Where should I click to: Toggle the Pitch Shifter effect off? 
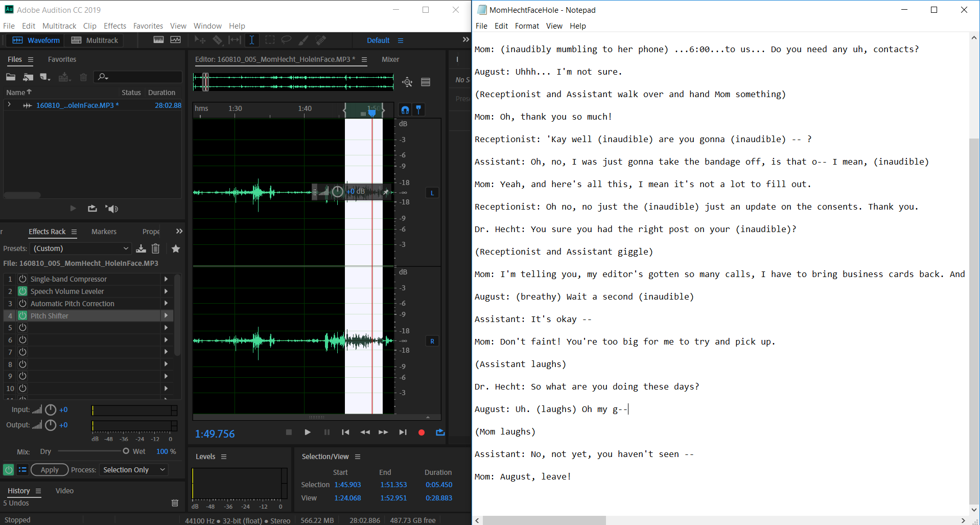22,315
